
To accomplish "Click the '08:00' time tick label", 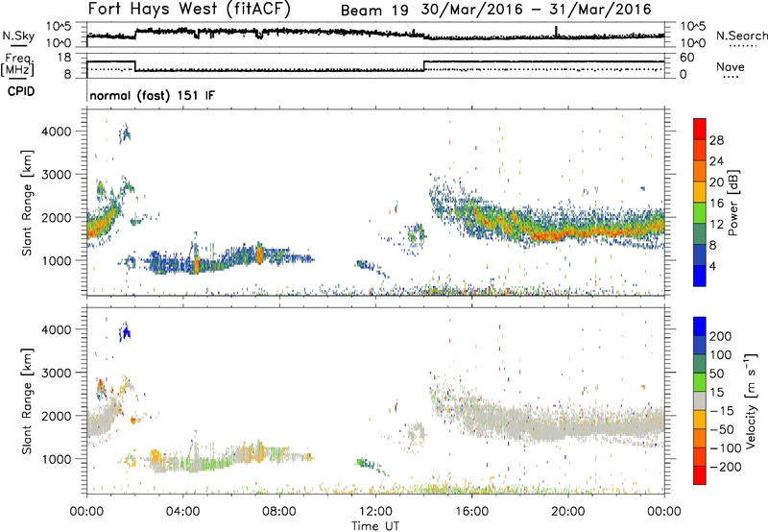I will 279,512.
